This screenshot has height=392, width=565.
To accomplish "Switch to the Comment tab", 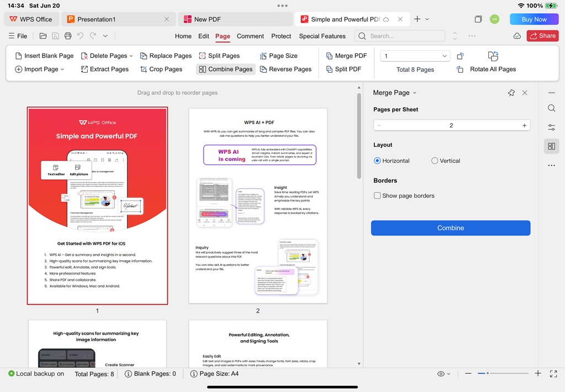I will click(250, 36).
